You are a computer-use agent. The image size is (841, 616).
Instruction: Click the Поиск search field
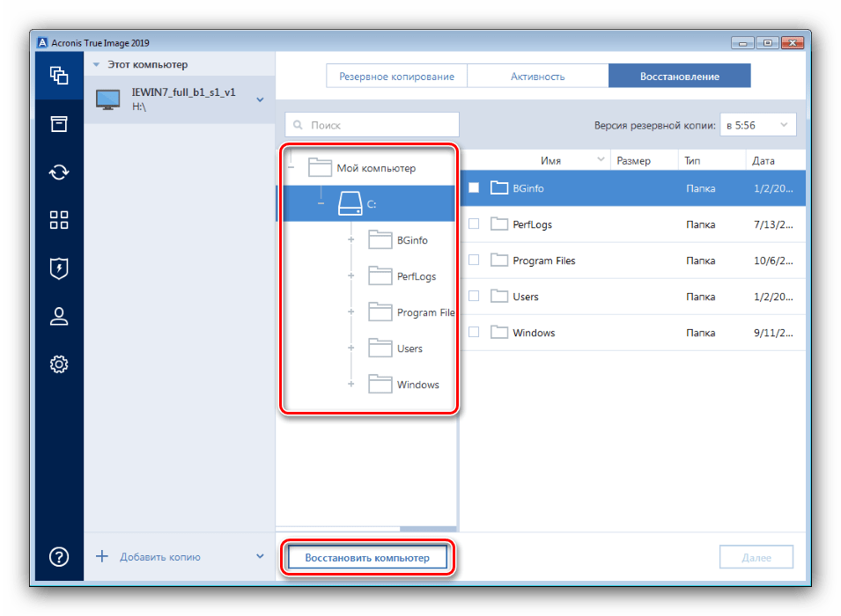coord(372,125)
